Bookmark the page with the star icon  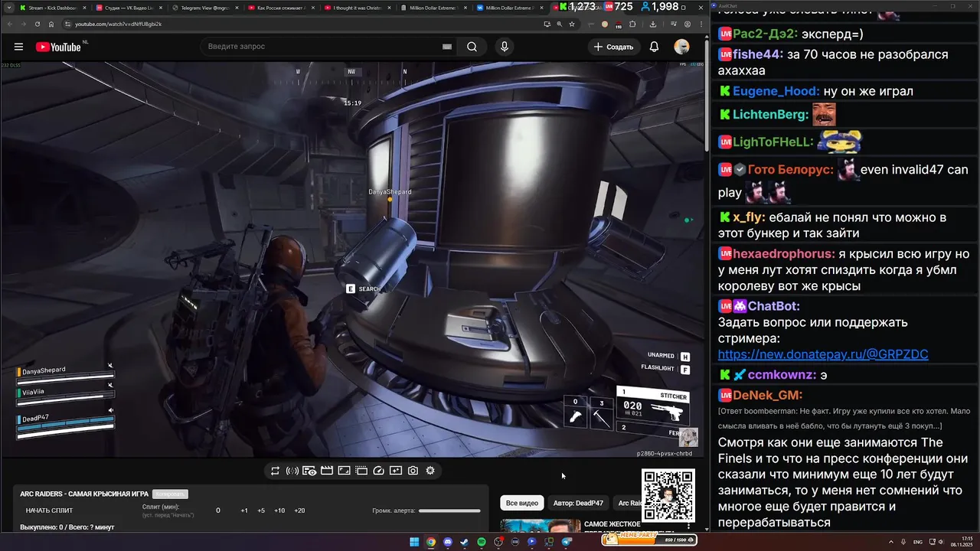click(572, 24)
